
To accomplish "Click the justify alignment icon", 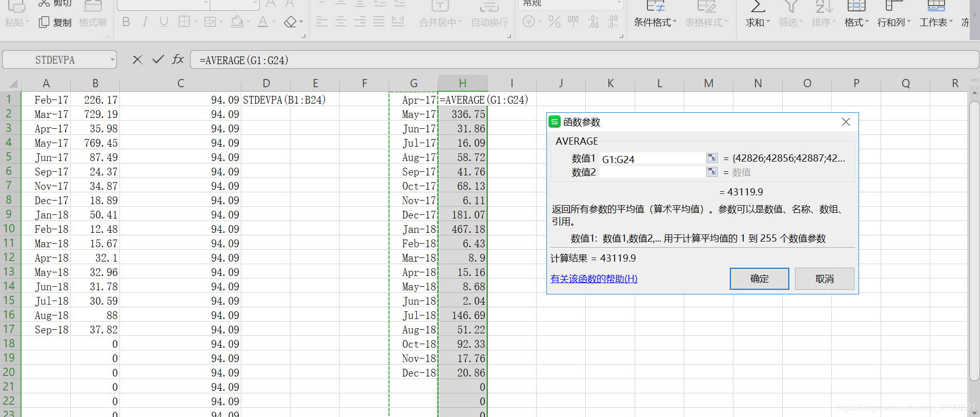I will (379, 22).
